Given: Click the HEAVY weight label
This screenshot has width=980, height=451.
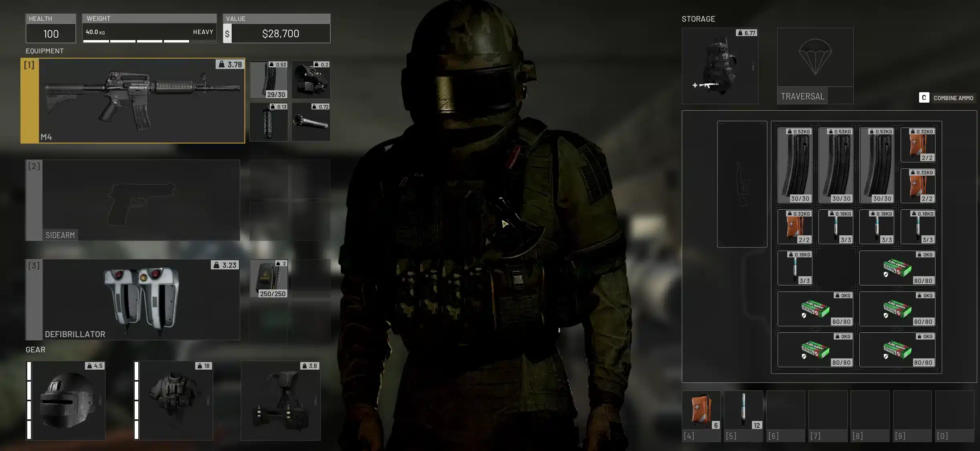Looking at the screenshot, I should (x=203, y=32).
